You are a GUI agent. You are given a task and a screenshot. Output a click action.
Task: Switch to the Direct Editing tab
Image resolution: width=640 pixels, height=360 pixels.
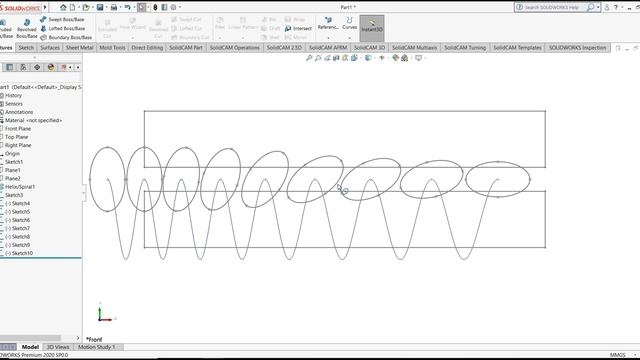point(147,48)
